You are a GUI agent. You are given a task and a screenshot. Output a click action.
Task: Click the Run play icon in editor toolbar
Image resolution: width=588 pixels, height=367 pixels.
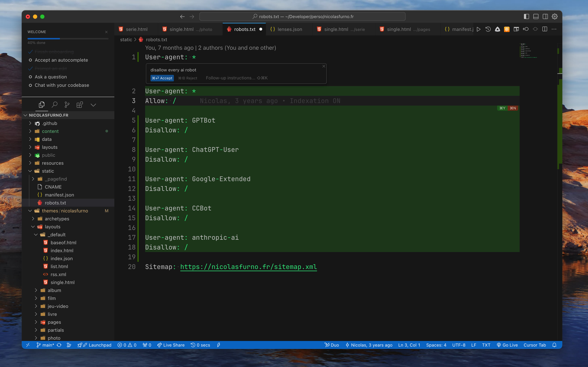[x=479, y=29]
